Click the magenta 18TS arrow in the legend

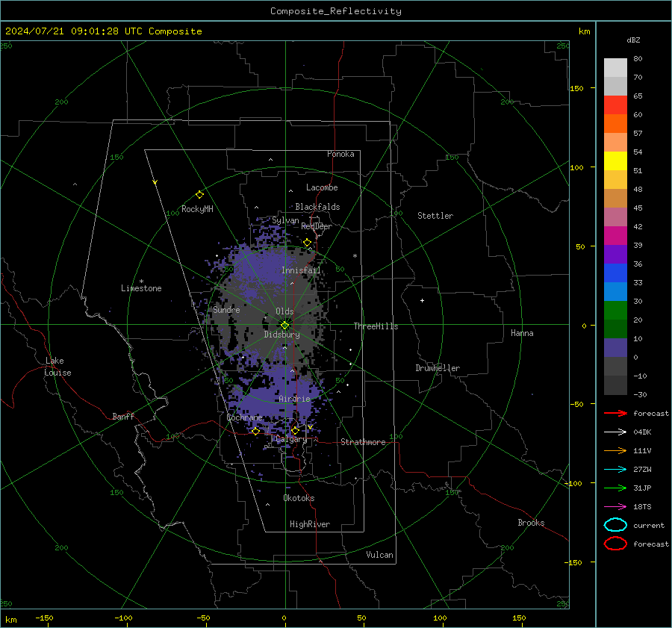[615, 507]
